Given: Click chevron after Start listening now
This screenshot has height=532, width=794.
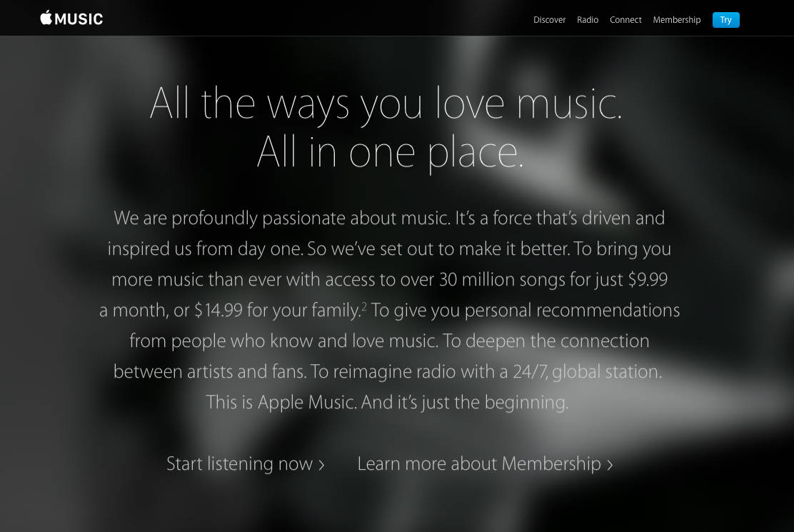Looking at the screenshot, I should pos(321,465).
